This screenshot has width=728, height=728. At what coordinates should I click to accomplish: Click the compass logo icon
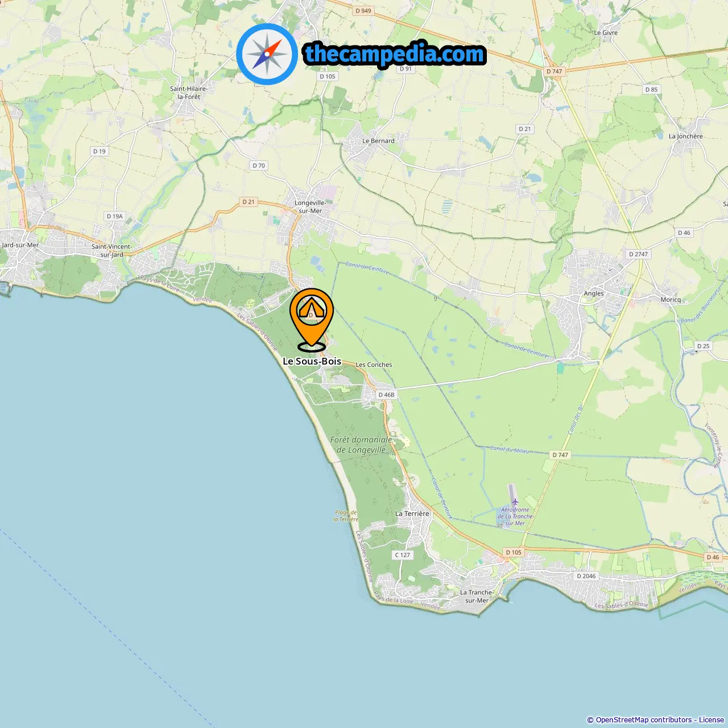[267, 54]
